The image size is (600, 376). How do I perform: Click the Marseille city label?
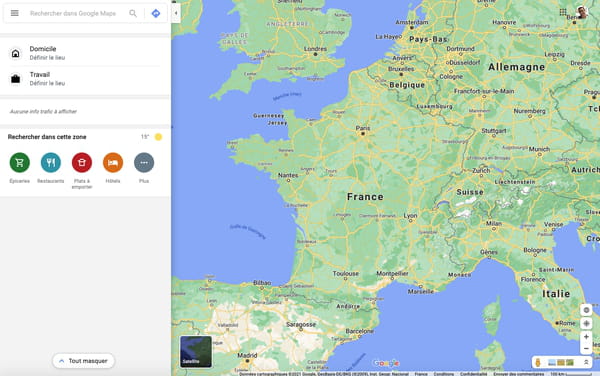421,291
